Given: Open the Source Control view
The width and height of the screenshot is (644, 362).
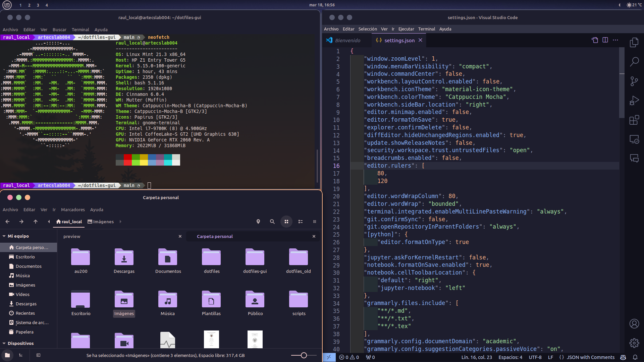Looking at the screenshot, I should (x=634, y=81).
